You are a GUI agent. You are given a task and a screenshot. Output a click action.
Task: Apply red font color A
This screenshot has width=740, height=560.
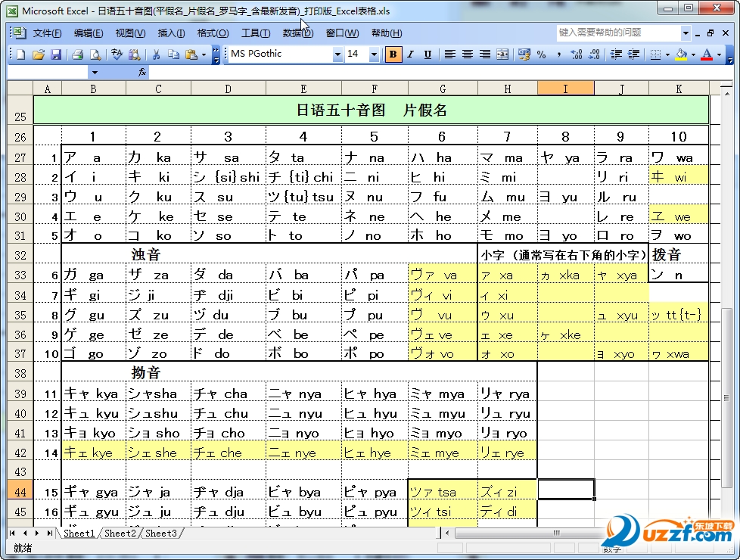pyautogui.click(x=707, y=54)
